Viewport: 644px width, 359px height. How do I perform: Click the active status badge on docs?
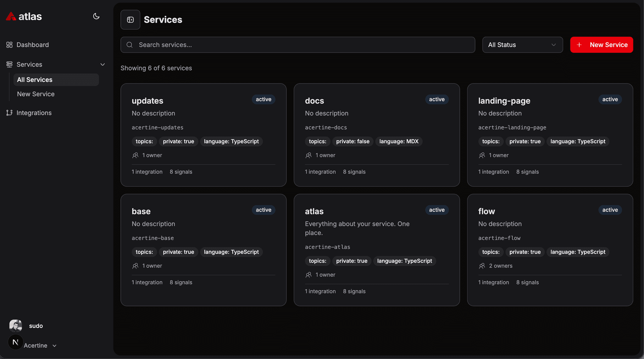[x=436, y=99]
